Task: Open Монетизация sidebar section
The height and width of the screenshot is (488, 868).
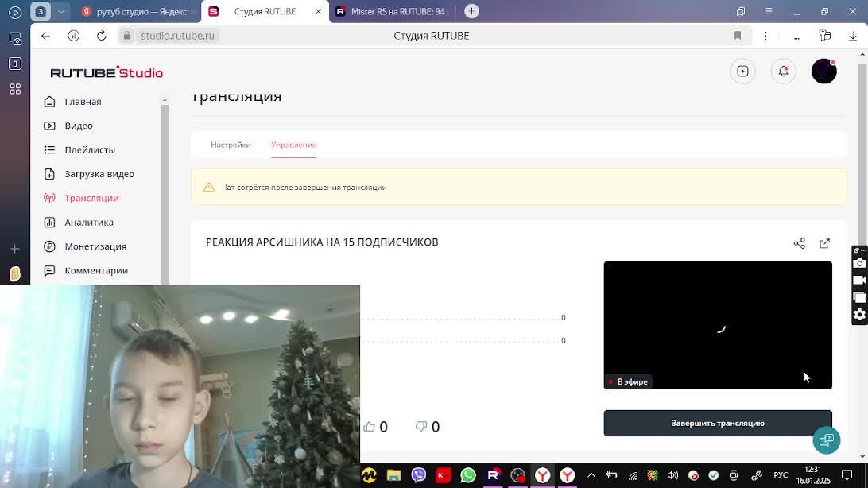Action: pos(95,246)
